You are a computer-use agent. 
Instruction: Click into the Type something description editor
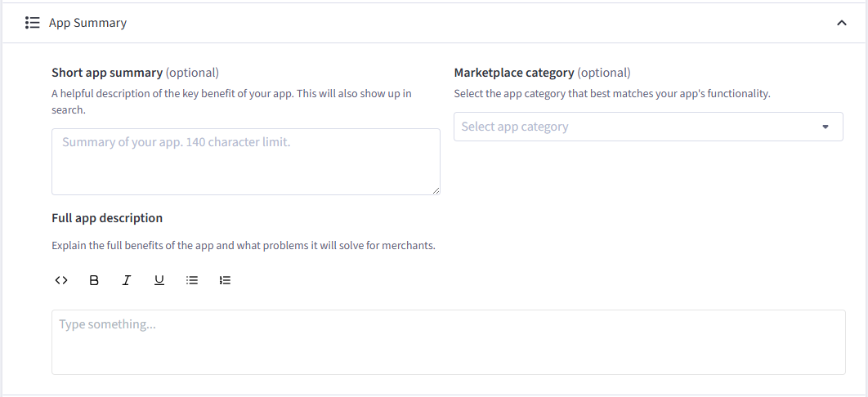(x=449, y=342)
